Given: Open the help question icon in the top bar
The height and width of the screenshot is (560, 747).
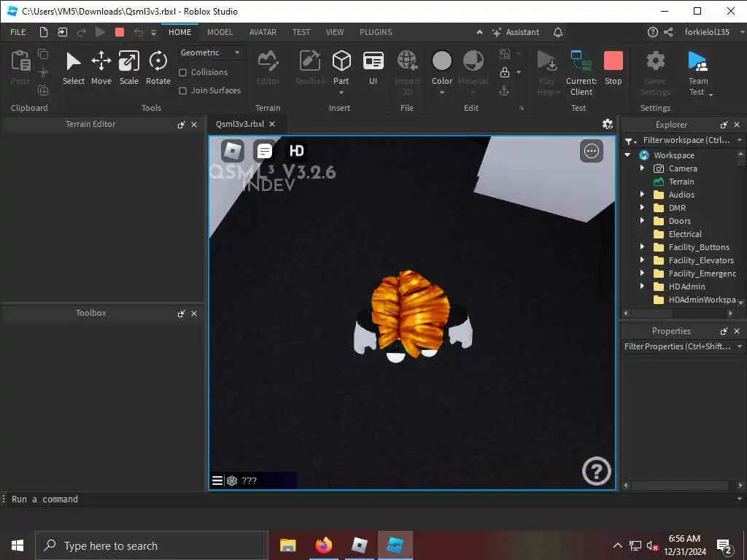Looking at the screenshot, I should [x=653, y=32].
